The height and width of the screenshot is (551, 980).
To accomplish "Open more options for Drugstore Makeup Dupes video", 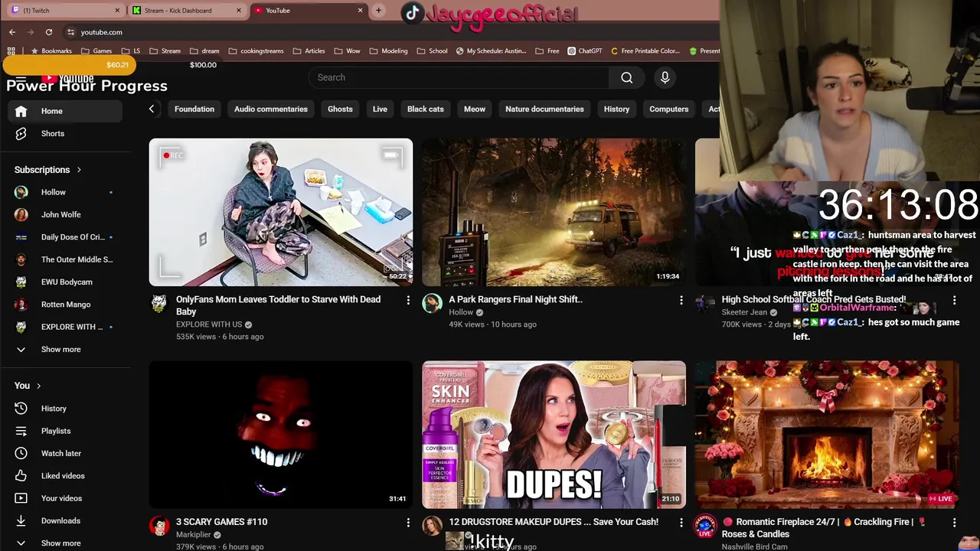I will 681,523.
